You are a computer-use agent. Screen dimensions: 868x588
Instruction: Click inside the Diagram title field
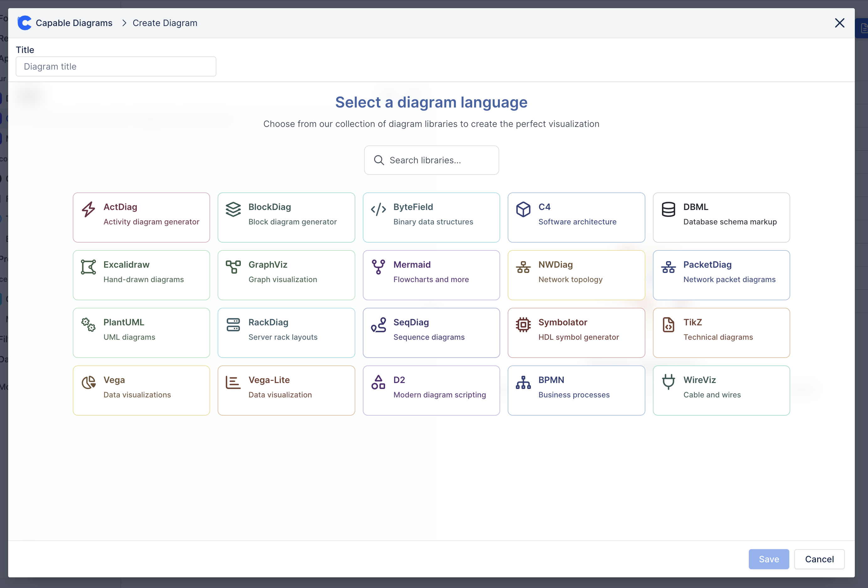pos(116,66)
